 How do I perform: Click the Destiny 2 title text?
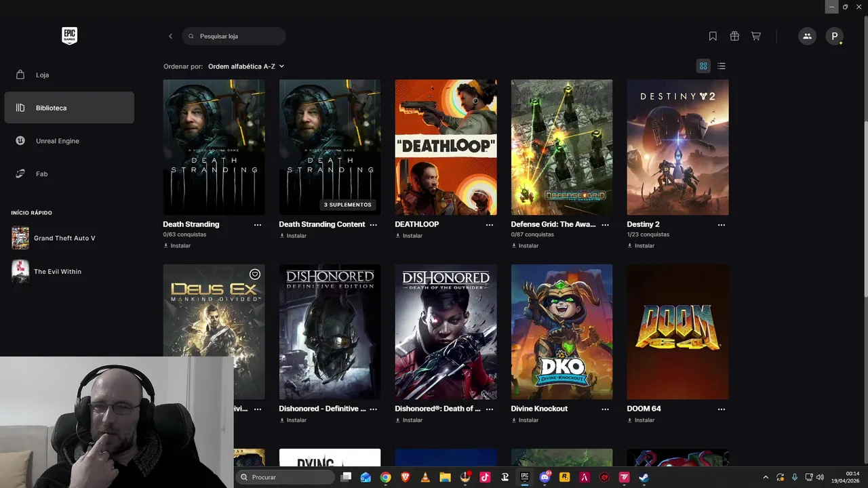tap(644, 224)
